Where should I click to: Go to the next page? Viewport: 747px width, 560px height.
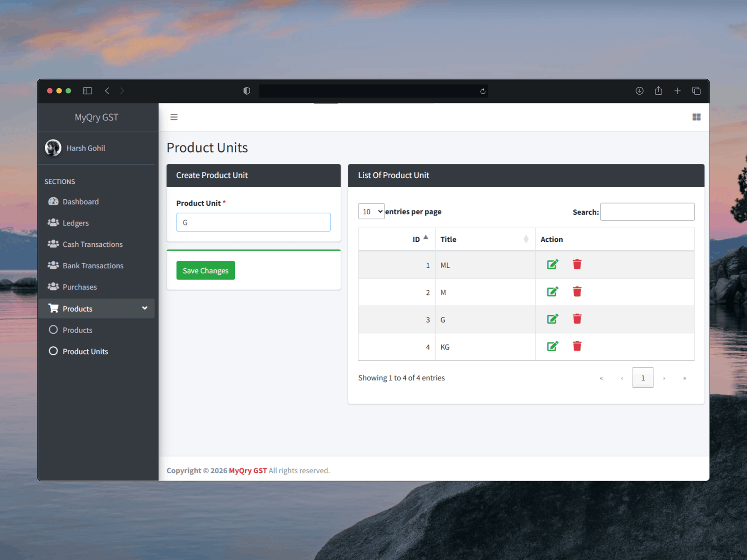664,378
